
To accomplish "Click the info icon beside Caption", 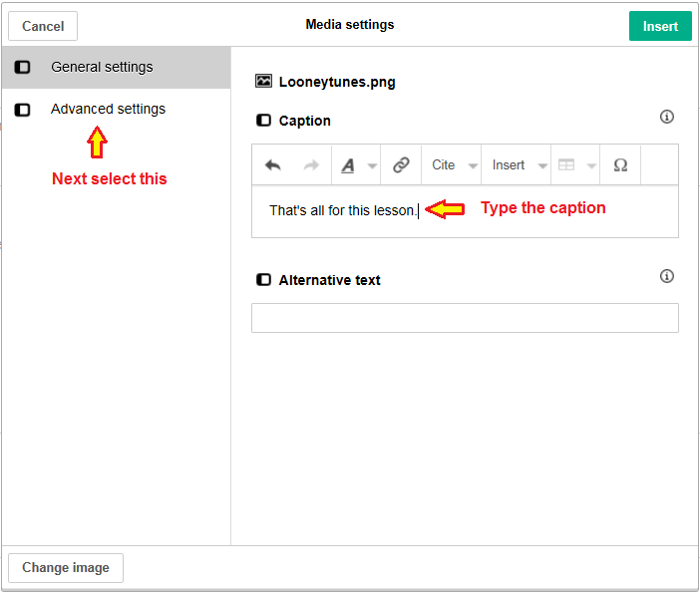I will coord(667,117).
